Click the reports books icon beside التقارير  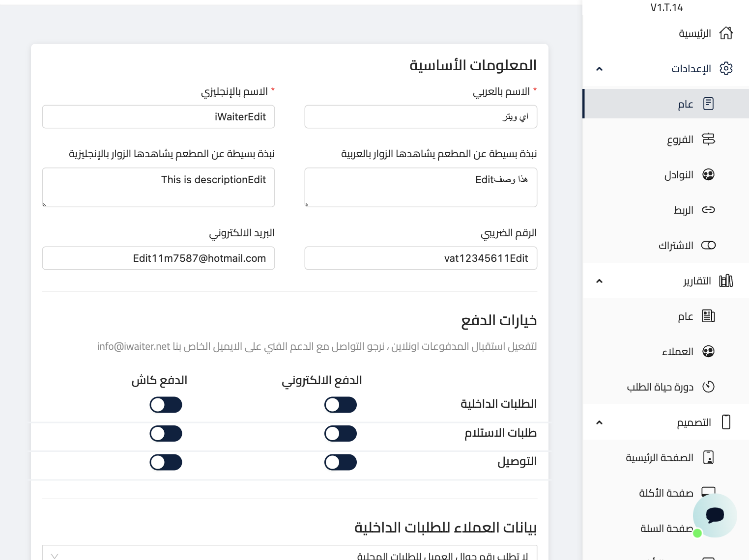726,280
